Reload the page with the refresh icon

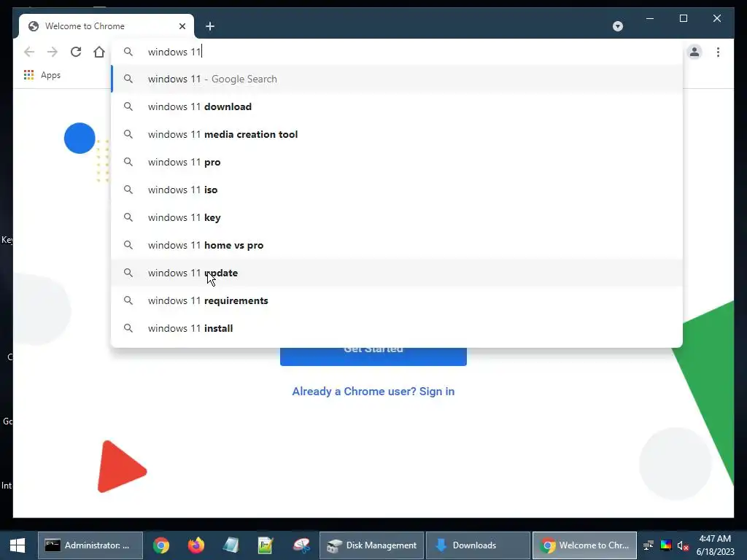click(76, 52)
